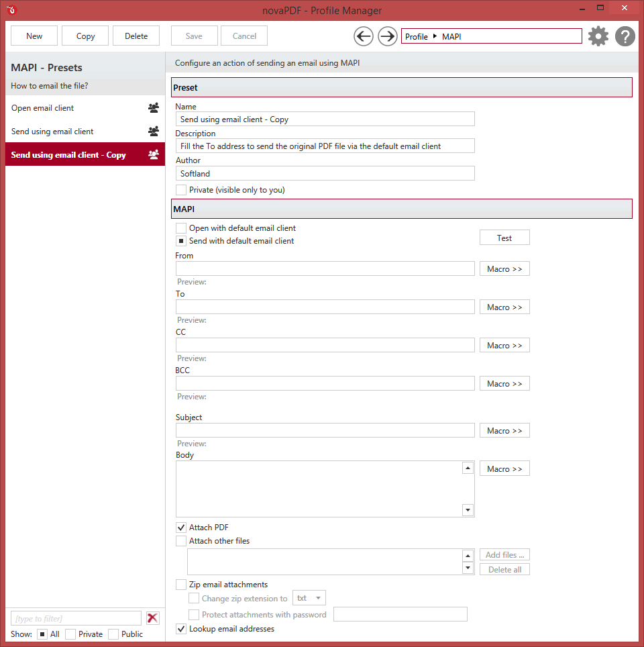
Task: Click the attachment password field
Action: [400, 614]
